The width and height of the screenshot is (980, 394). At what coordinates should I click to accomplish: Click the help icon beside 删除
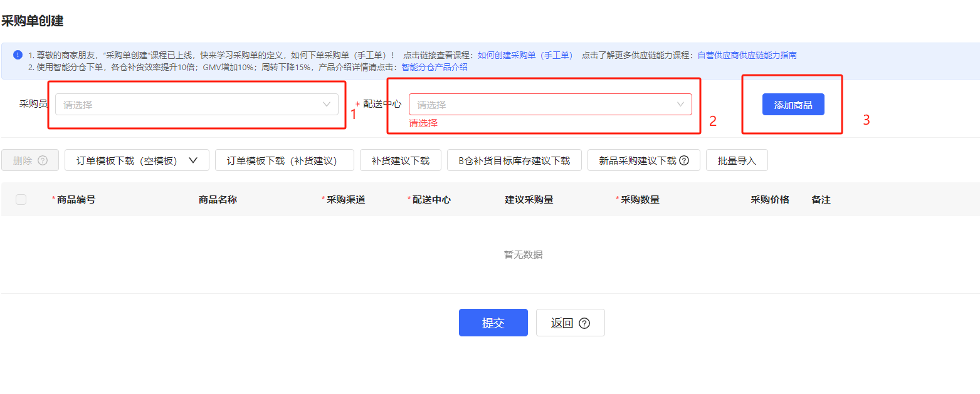coord(43,160)
